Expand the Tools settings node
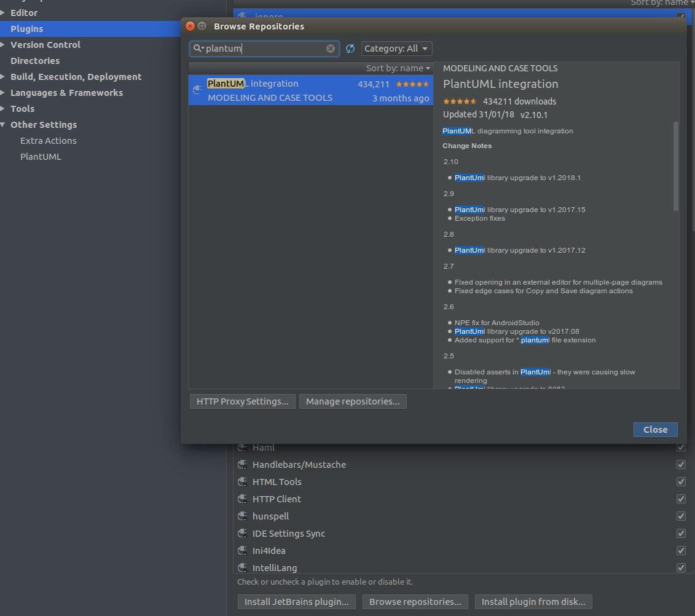Viewport: 695px width, 616px height. click(2, 109)
